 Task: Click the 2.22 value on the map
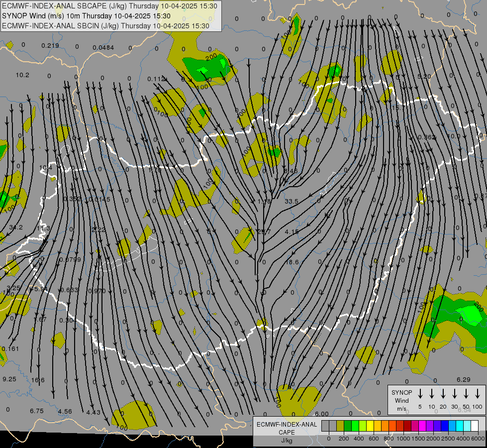[x=98, y=229]
